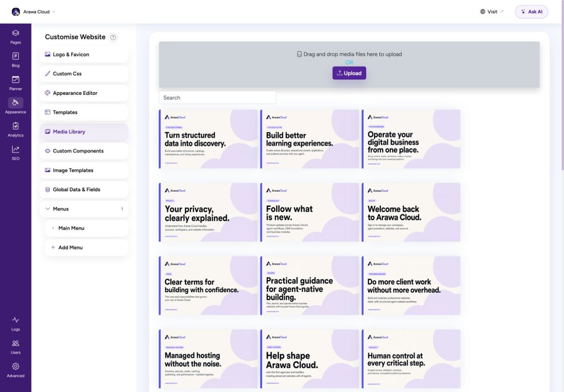Select Main Menu under Menus
This screenshot has height=392, width=564.
coord(87,228)
